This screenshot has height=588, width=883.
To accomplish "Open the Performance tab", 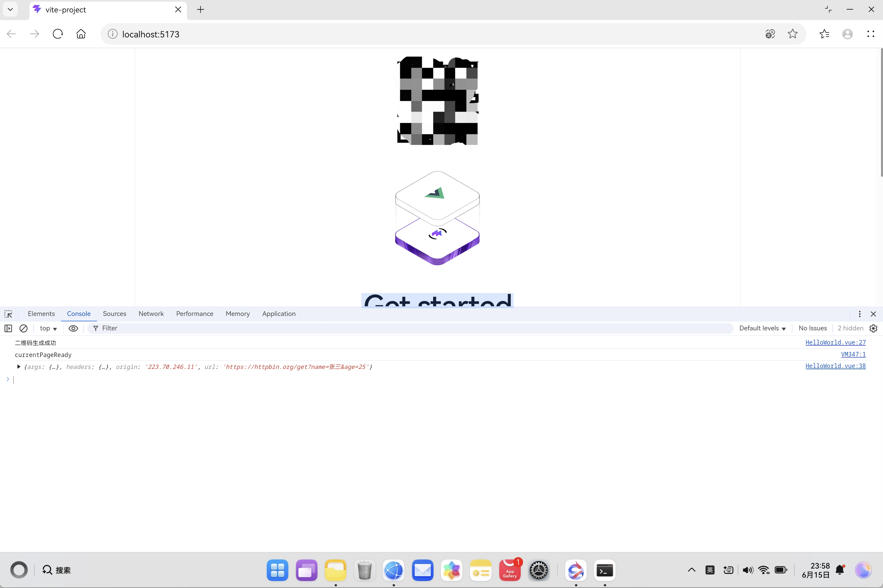I will tap(194, 314).
